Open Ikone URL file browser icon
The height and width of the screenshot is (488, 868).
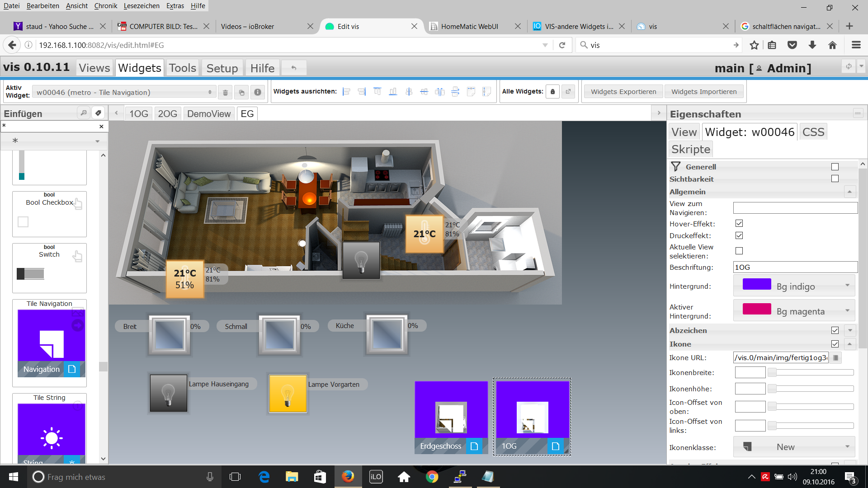(836, 358)
